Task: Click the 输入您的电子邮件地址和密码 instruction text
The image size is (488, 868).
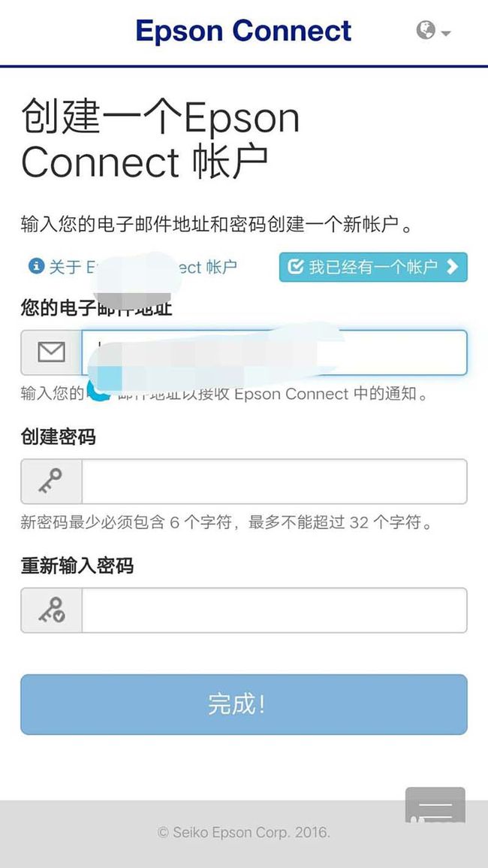Action: [x=218, y=225]
